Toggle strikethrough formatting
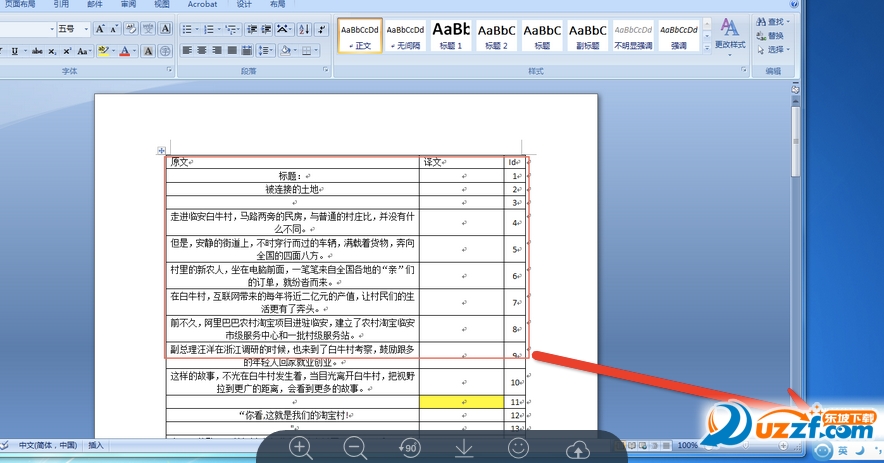Screen dimensions: 884x463 pyautogui.click(x=37, y=51)
